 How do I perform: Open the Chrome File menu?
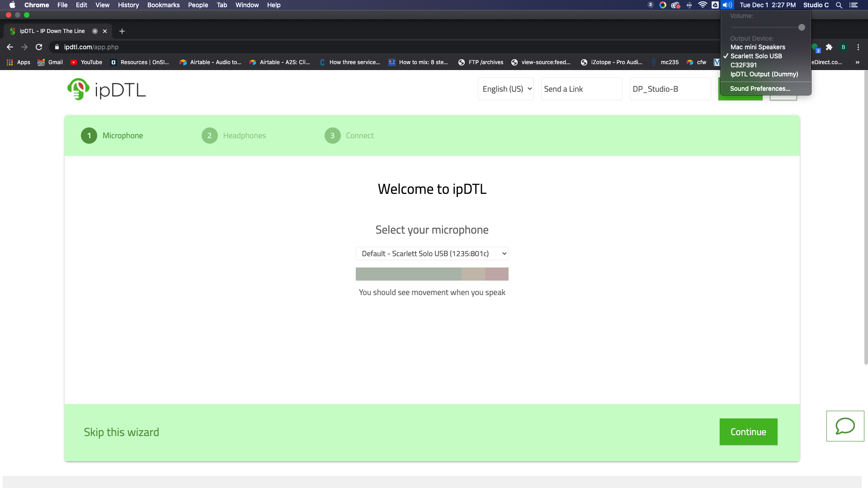[62, 5]
